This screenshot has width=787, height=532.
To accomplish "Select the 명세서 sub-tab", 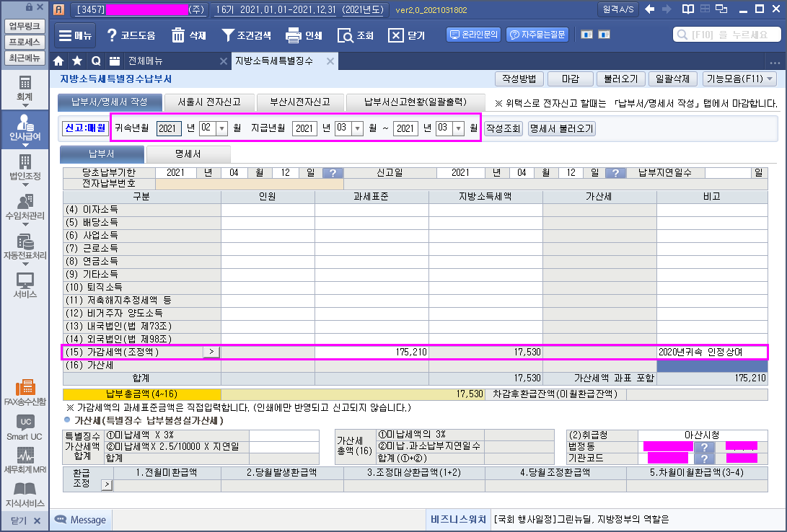I will (188, 154).
